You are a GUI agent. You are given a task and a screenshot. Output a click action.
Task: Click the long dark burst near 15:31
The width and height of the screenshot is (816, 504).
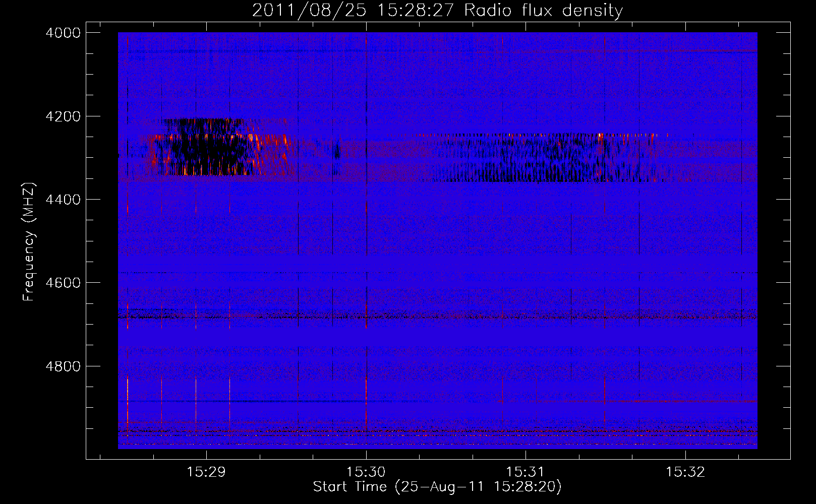coord(547,158)
